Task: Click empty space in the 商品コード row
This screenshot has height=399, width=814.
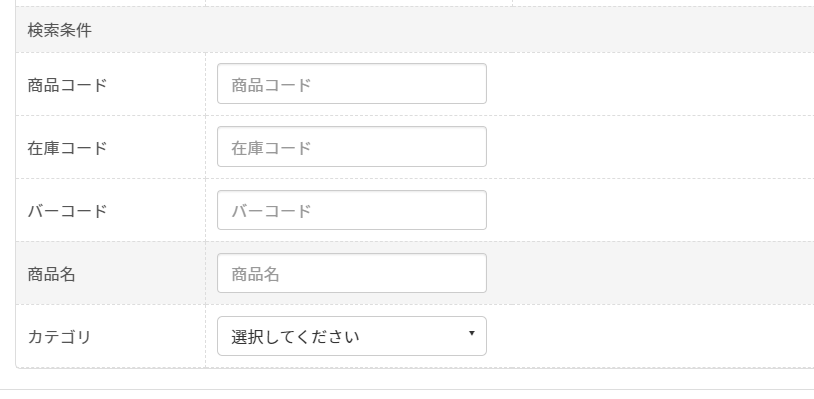Action: tap(649, 84)
